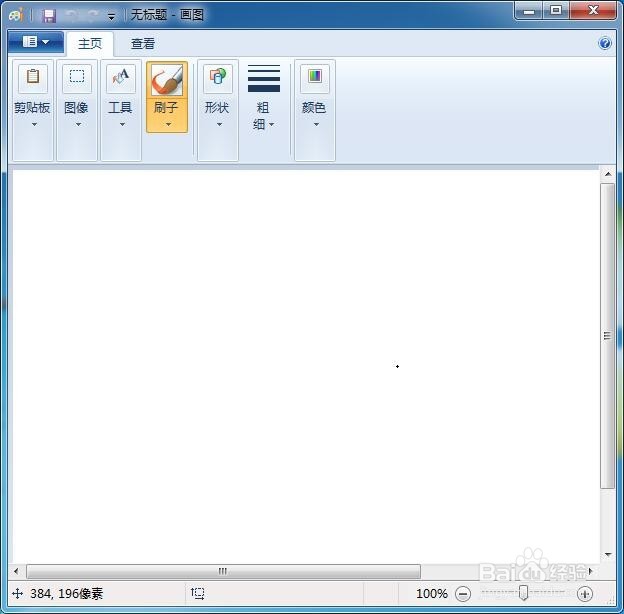Viewport: 624px width, 614px height.
Task: Click the 384, 196像素 coordinates text
Action: point(66,594)
